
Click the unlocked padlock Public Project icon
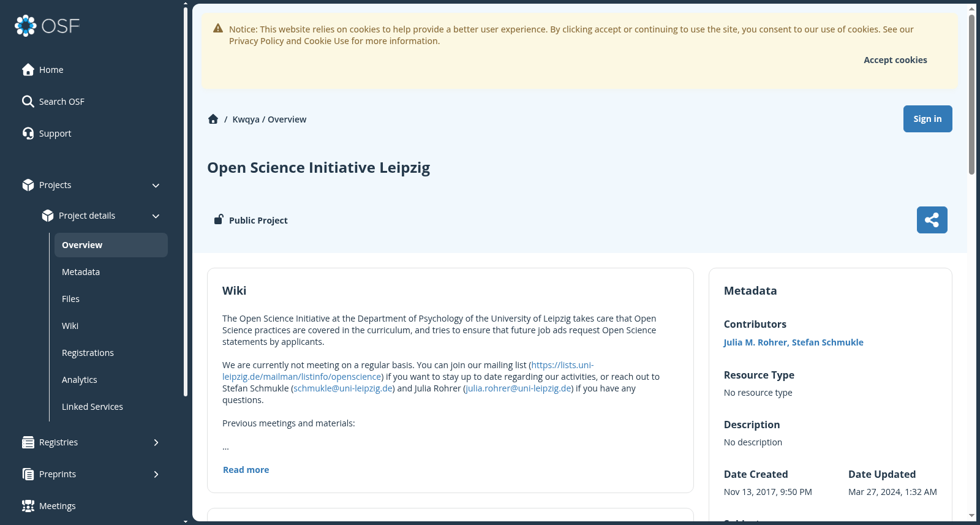point(218,219)
